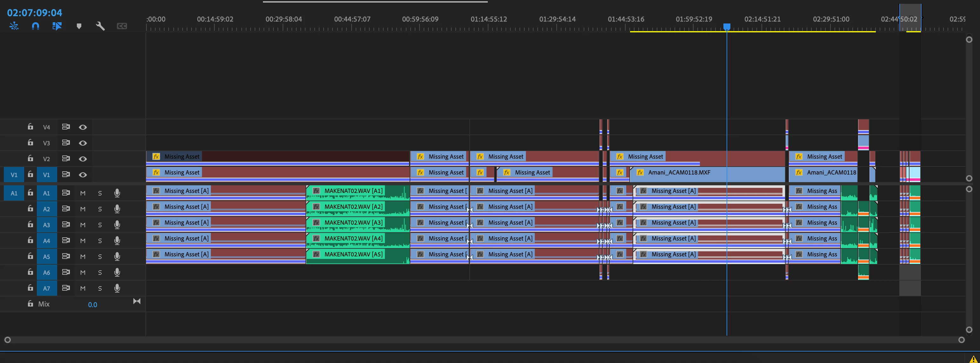
Task: Toggle nest-or-individual clips insert icon
Action: (x=14, y=26)
